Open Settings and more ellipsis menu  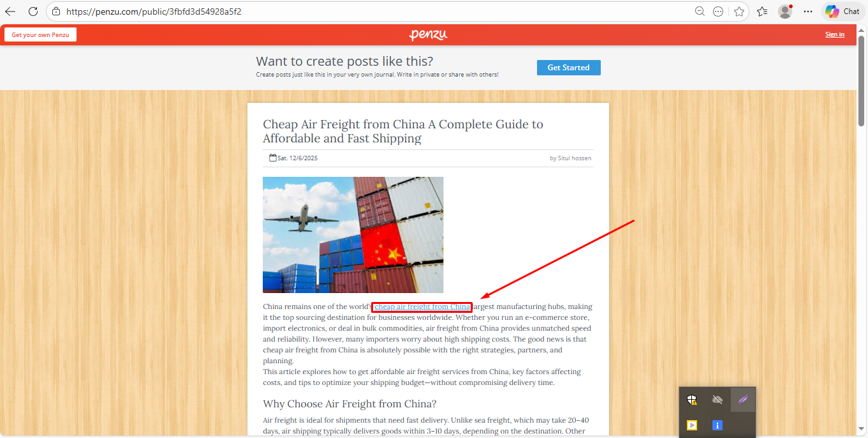coord(808,11)
